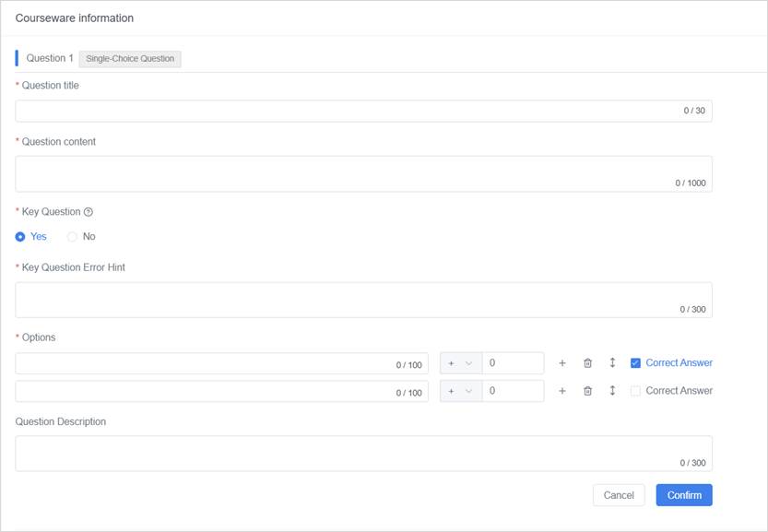Viewport: 768px width, 532px height.
Task: Select Yes for Key Question
Action: pyautogui.click(x=21, y=237)
